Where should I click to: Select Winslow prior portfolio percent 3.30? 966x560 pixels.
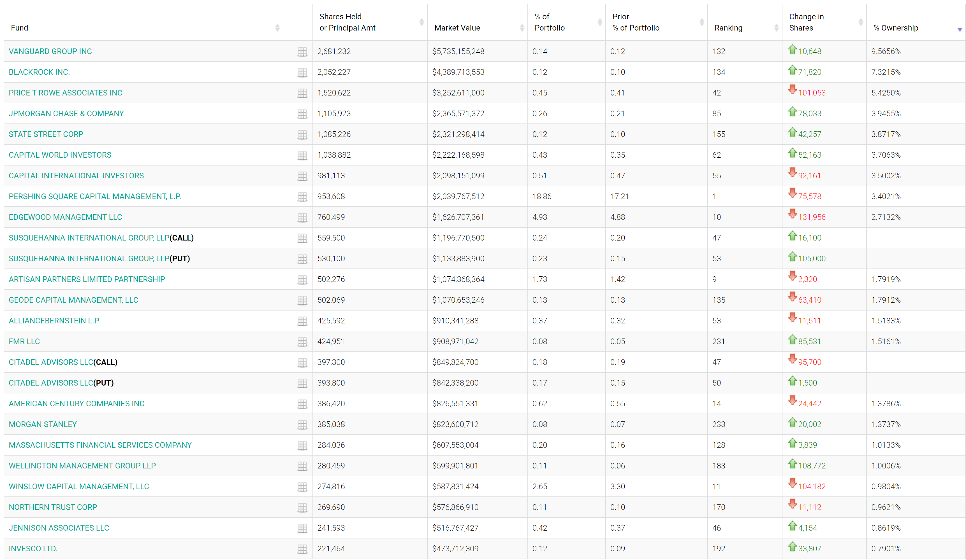618,486
